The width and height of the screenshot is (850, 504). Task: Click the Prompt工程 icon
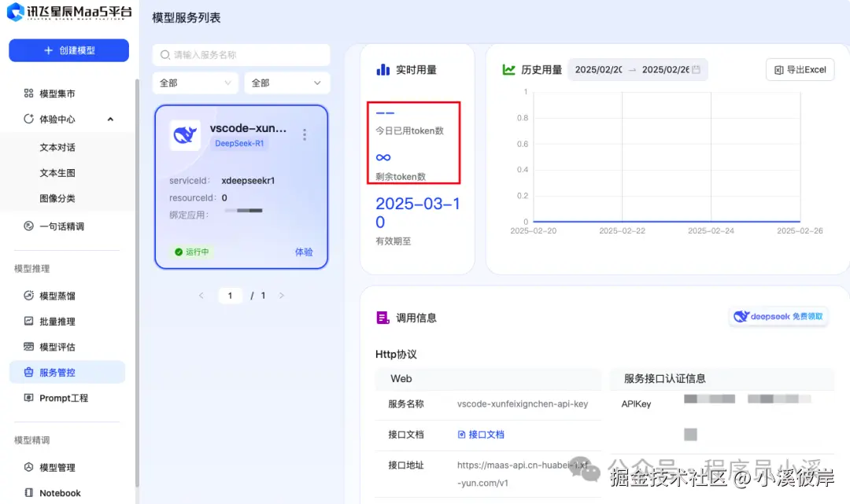tap(29, 397)
